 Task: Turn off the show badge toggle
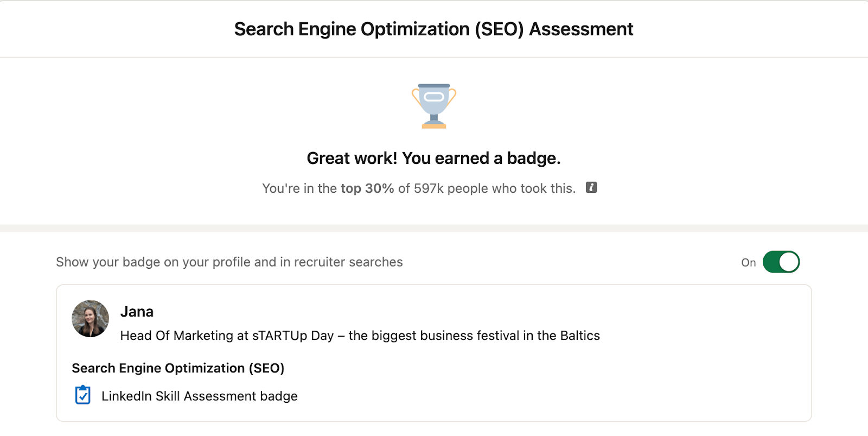[781, 262]
